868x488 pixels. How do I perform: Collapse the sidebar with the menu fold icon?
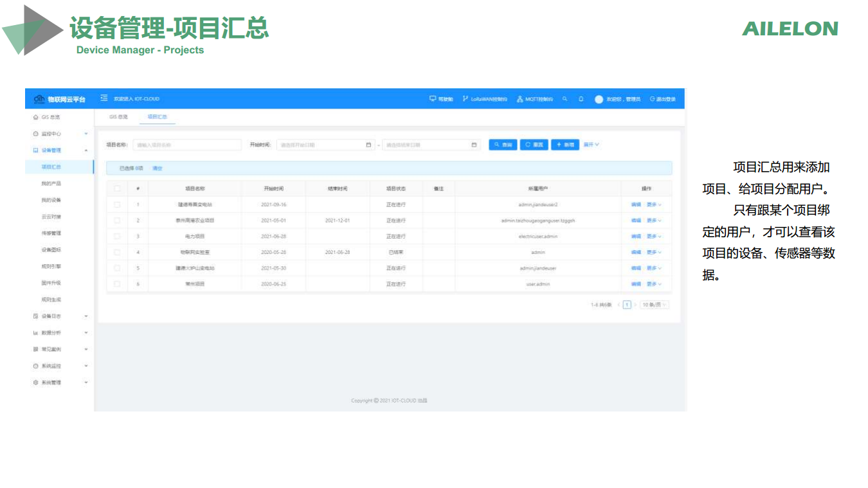pyautogui.click(x=104, y=98)
